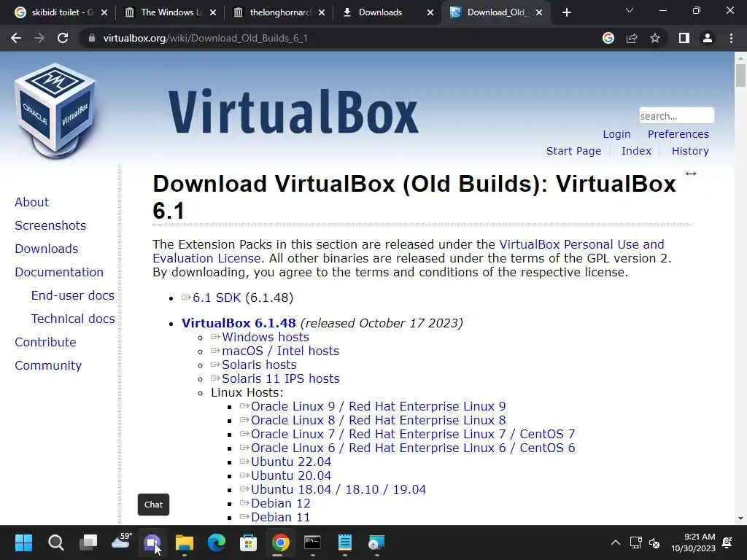Click the address bar URL
Image resolution: width=747 pixels, height=560 pixels.
pyautogui.click(x=205, y=38)
